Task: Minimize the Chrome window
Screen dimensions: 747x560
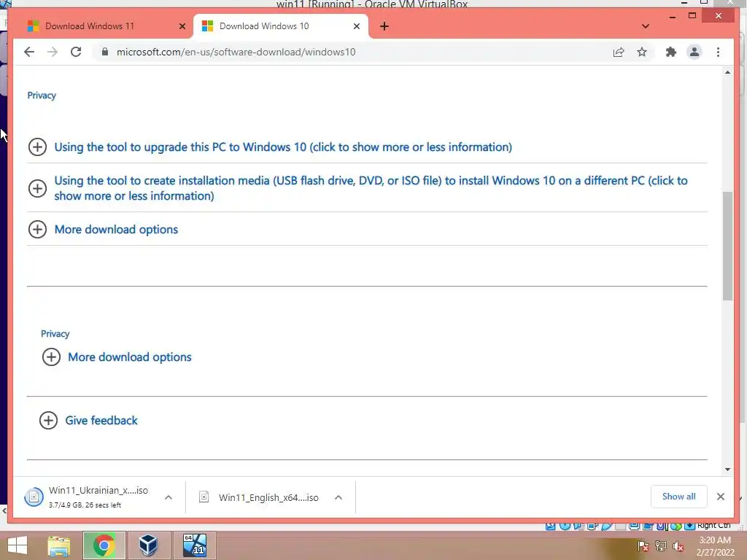Action: point(672,17)
